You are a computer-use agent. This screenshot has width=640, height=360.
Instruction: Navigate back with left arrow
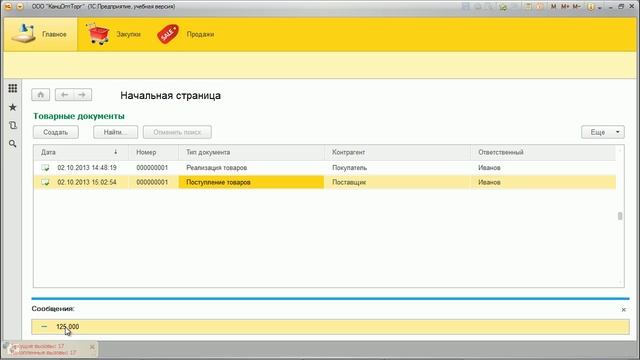[x=64, y=95]
